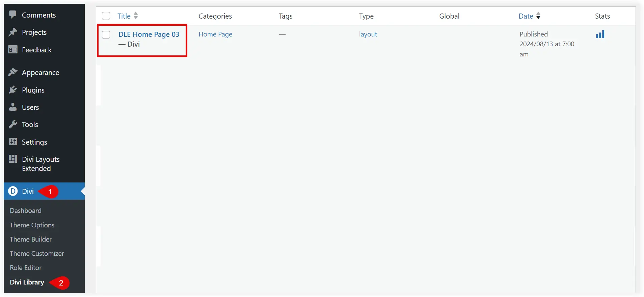
Task: Open Comments in the sidebar
Action: (39, 15)
